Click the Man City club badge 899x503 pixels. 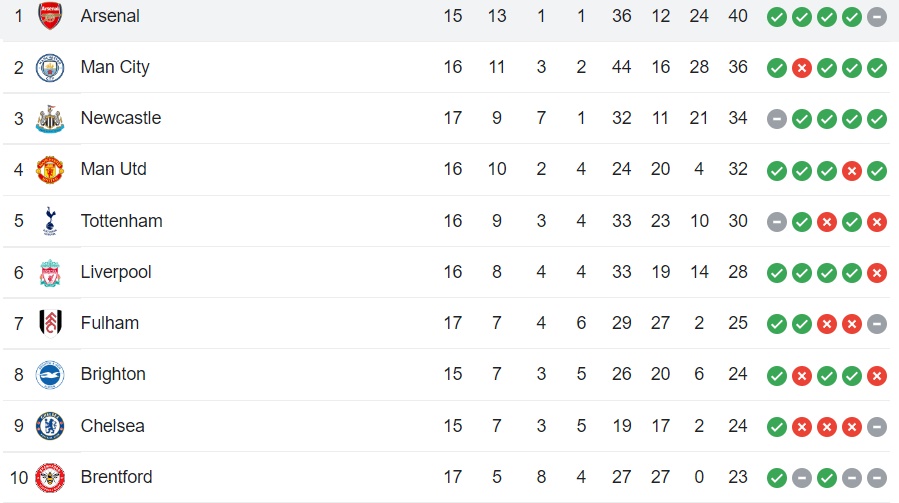pos(50,68)
